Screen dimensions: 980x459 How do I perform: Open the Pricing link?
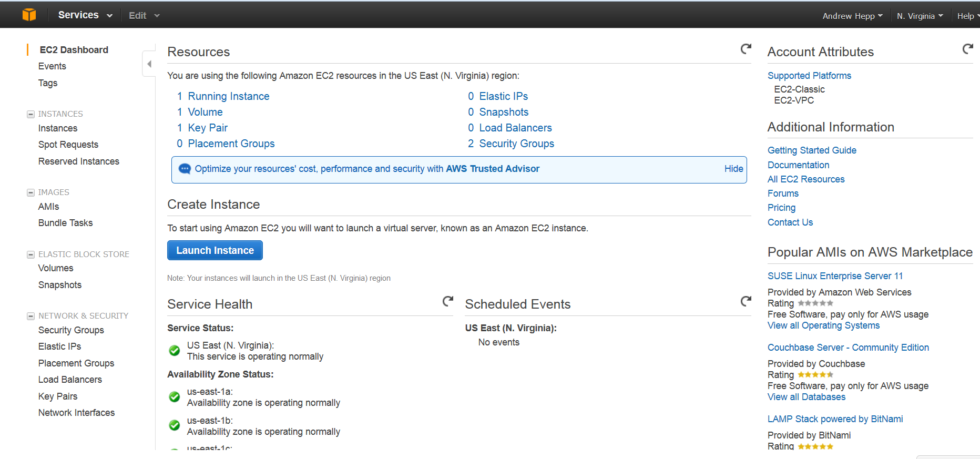[x=781, y=208]
